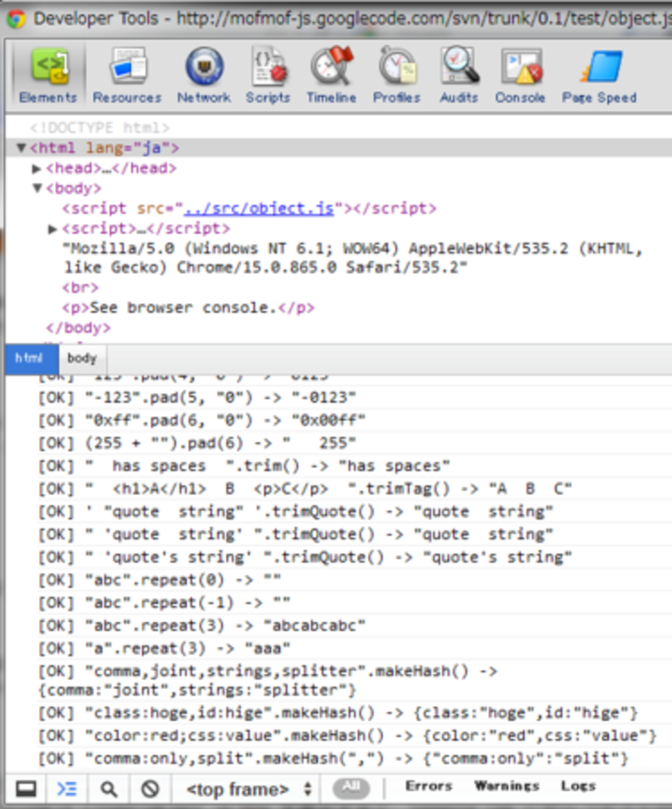
Task: Open the Page Speed panel
Action: (x=600, y=75)
